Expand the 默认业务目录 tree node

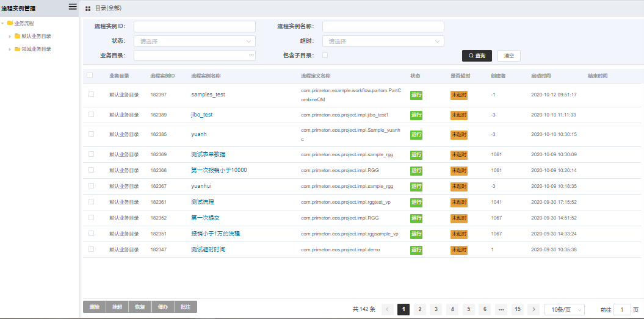(x=10, y=36)
